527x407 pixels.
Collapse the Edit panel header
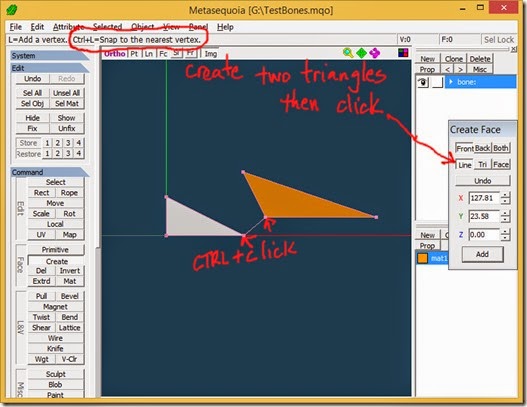pyautogui.click(x=50, y=68)
